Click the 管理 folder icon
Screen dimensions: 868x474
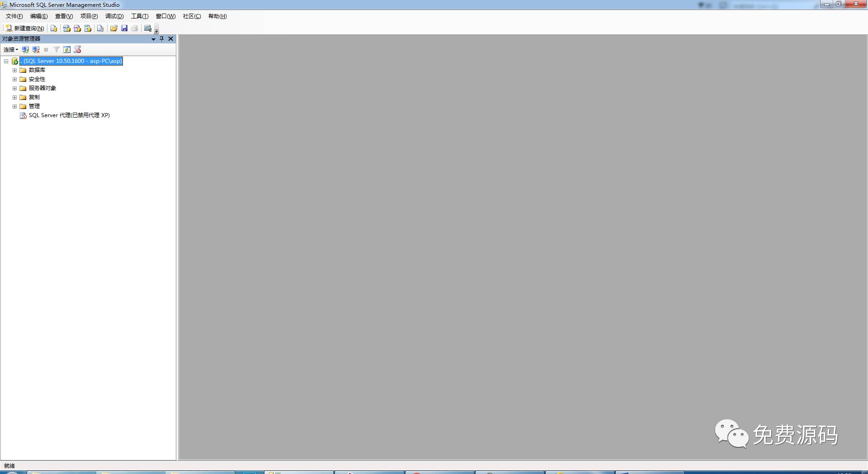(x=23, y=106)
